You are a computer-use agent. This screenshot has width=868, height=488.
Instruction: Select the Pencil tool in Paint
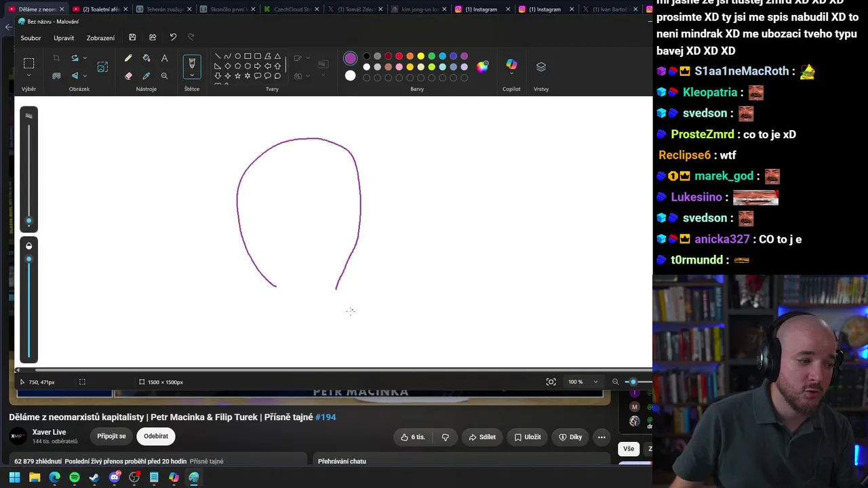[128, 58]
